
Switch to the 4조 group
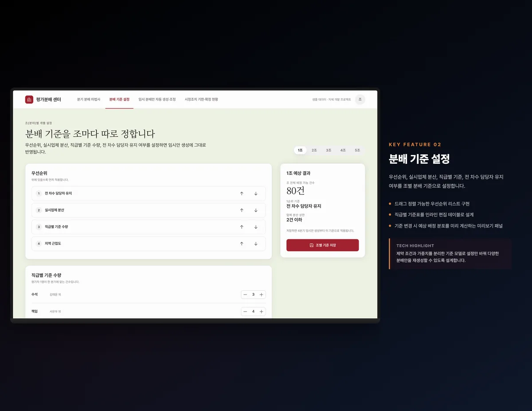click(343, 150)
